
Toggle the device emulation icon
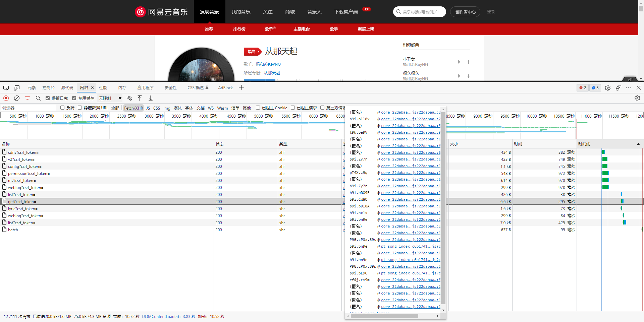tap(17, 88)
